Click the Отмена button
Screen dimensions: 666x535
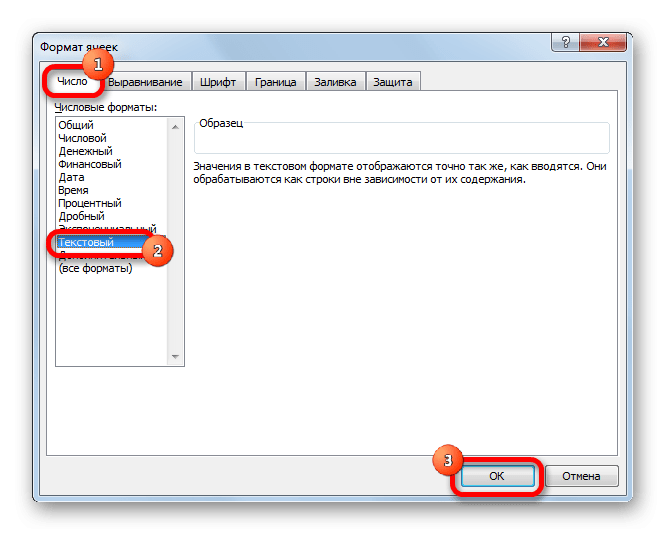[581, 476]
